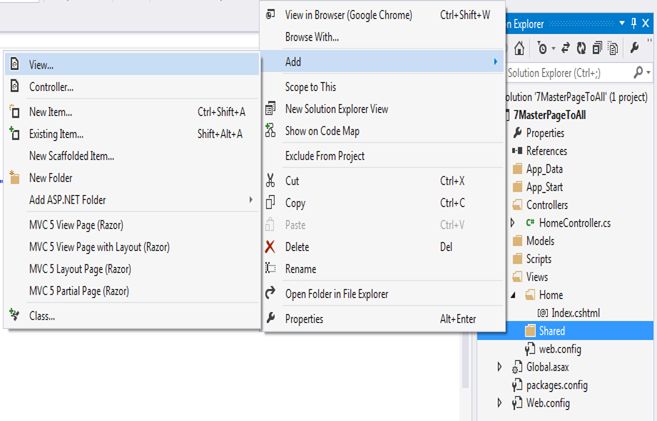Click the Copy icon in context menu

coord(271,202)
